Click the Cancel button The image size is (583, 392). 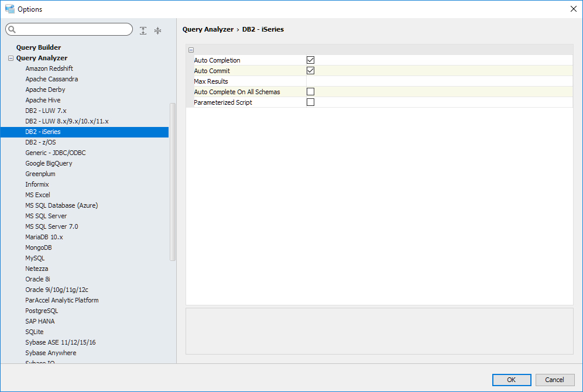[554, 380]
